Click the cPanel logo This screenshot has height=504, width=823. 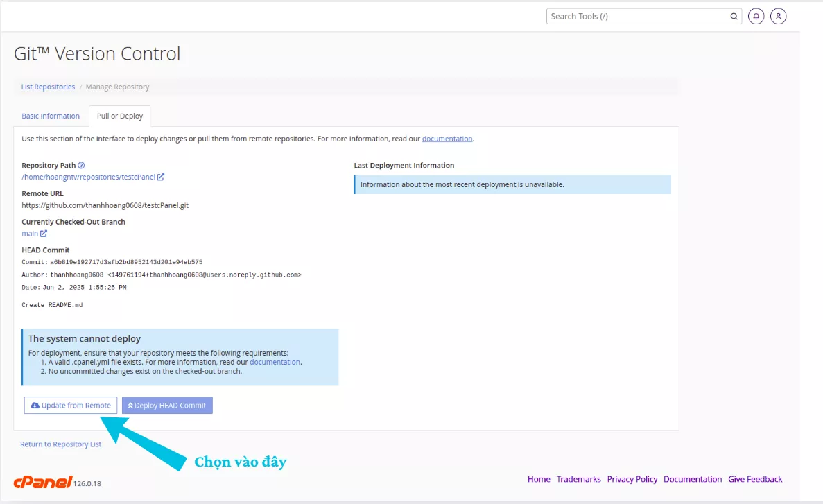[x=43, y=483]
